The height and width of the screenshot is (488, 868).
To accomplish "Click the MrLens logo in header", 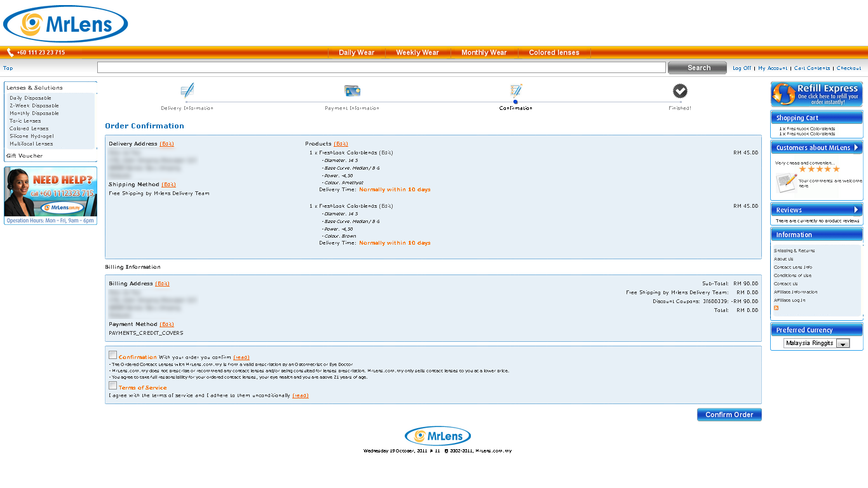I will pyautogui.click(x=65, y=24).
